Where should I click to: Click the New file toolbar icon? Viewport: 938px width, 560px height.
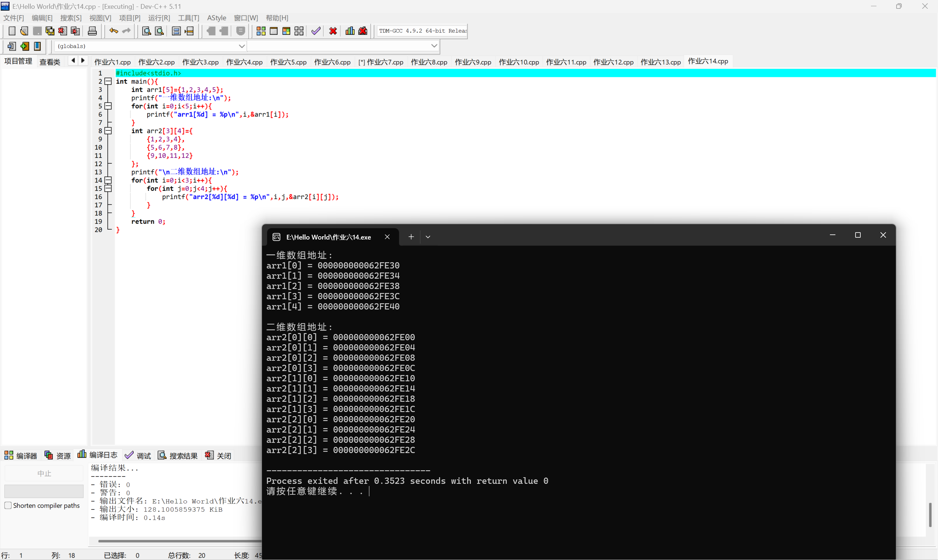pos(12,31)
